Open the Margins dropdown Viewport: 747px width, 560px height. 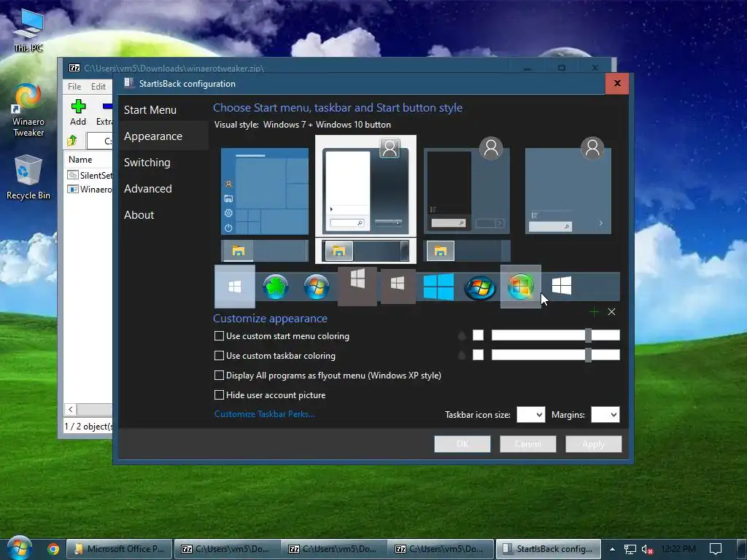pyautogui.click(x=605, y=415)
